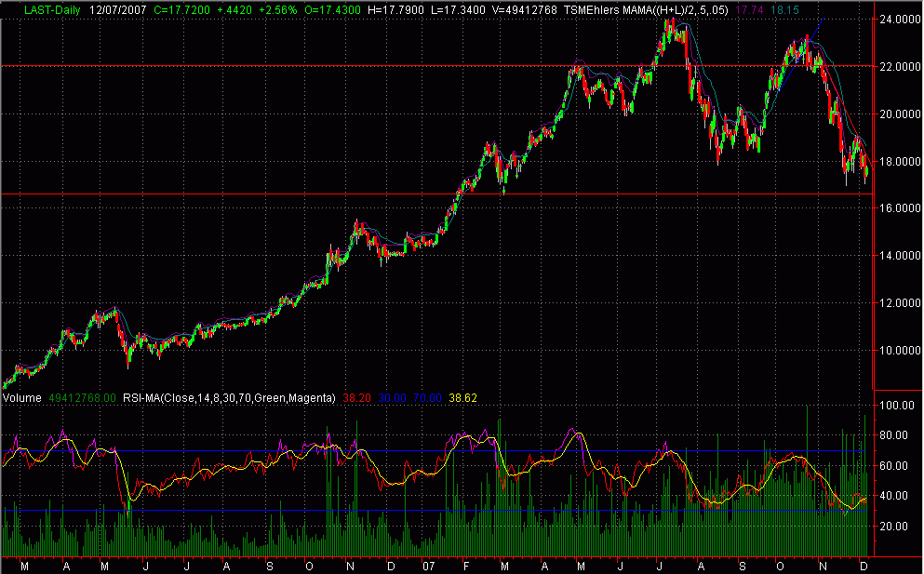Click the Volume label in lower panel
The height and width of the screenshot is (574, 924).
coord(21,397)
